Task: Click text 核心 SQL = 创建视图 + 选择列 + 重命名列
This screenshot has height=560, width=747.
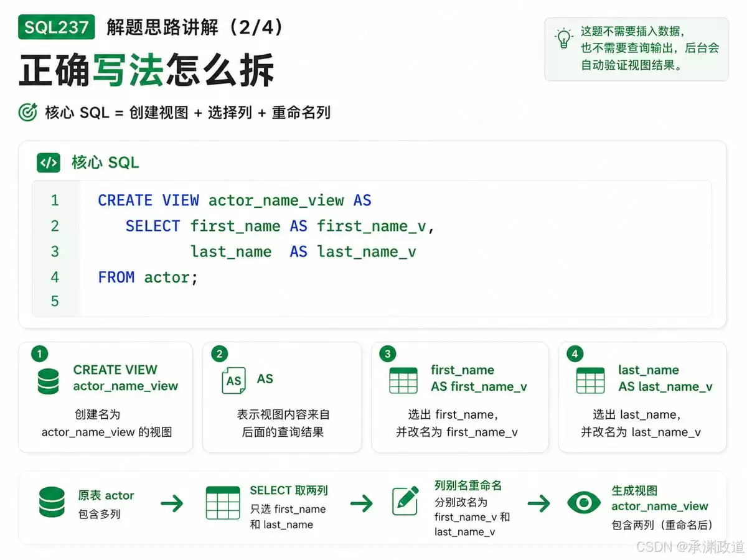Action: click(x=188, y=113)
